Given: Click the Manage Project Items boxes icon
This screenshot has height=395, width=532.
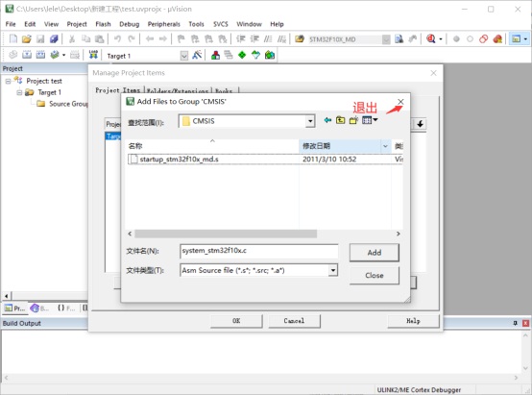Looking at the screenshot, I should pyautogui.click(x=215, y=55).
